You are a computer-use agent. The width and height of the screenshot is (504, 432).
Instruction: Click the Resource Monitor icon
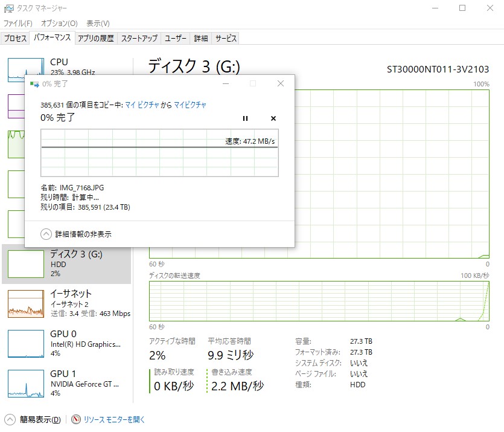click(76, 419)
